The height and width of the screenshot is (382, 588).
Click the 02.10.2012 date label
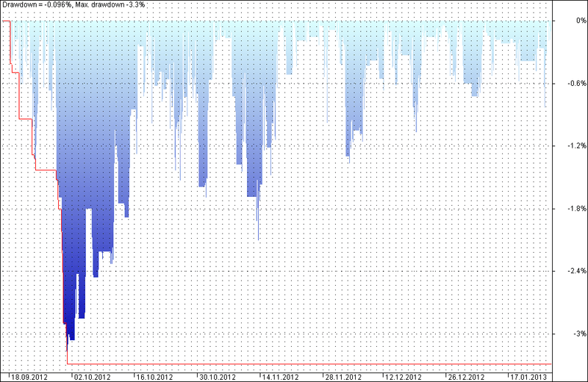pos(93,377)
